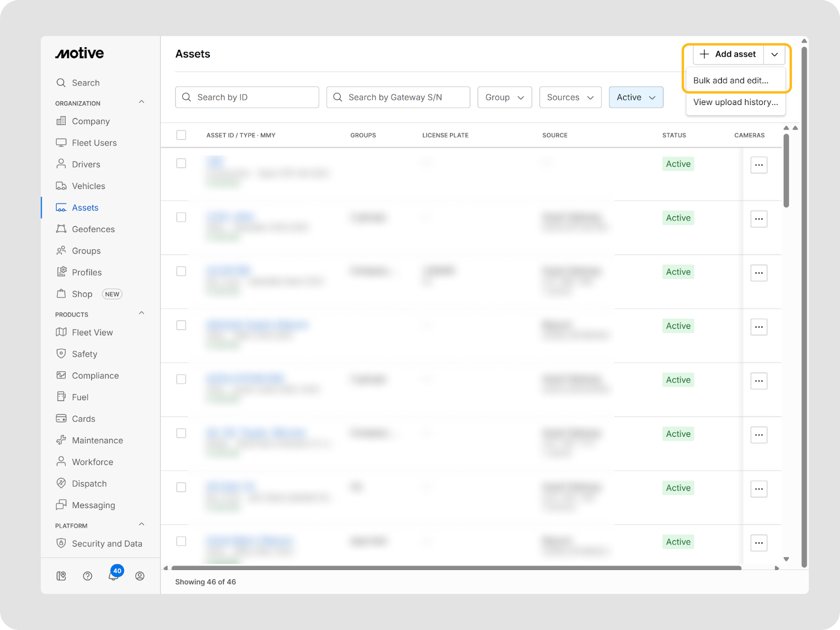Click the notifications bell icon

(113, 576)
